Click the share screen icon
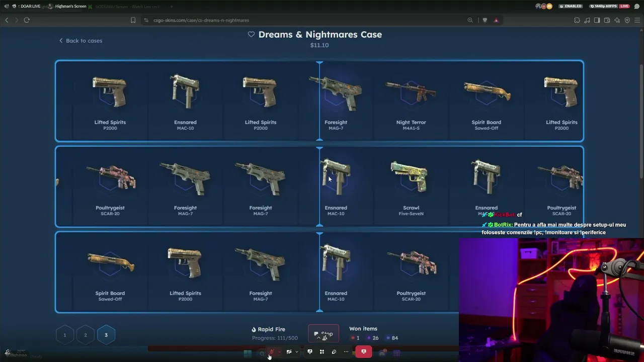Viewport: 644px width, 362px height. [x=310, y=352]
